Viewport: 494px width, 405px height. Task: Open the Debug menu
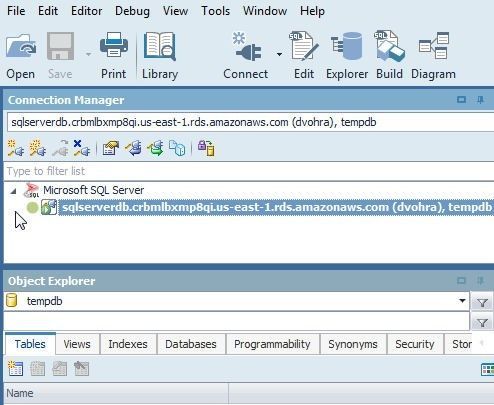coord(132,11)
